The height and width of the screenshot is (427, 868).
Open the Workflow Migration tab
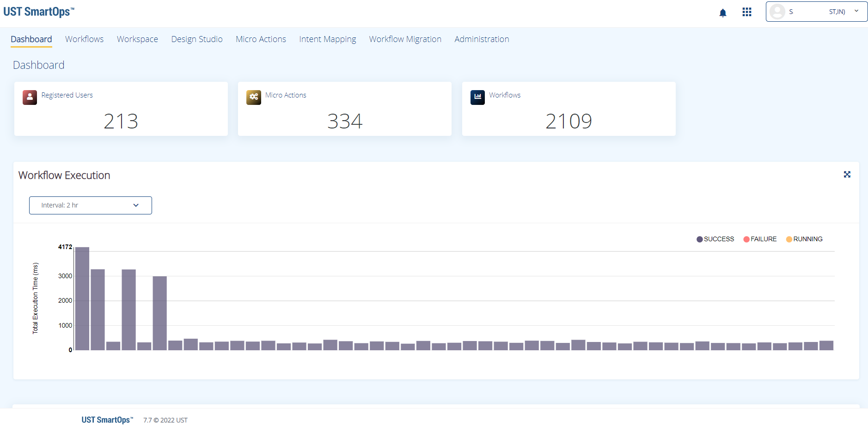tap(405, 39)
